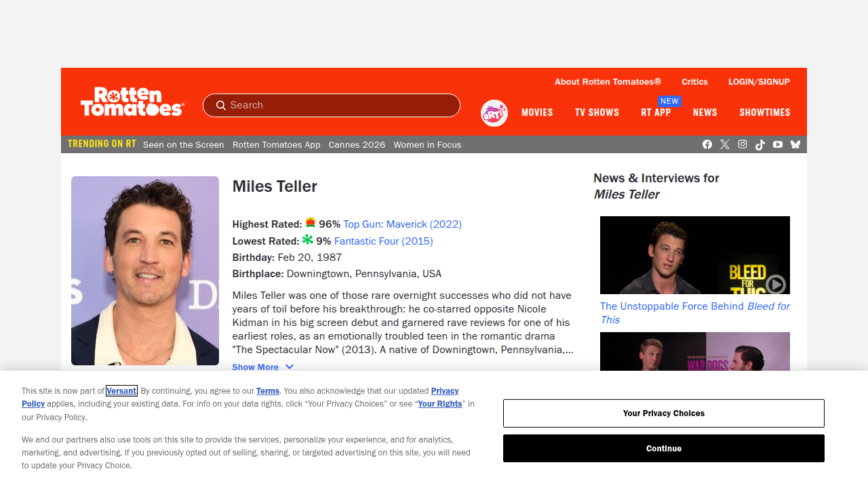Open the Terms link
Screen dimensions: 868x488
tap(268, 390)
